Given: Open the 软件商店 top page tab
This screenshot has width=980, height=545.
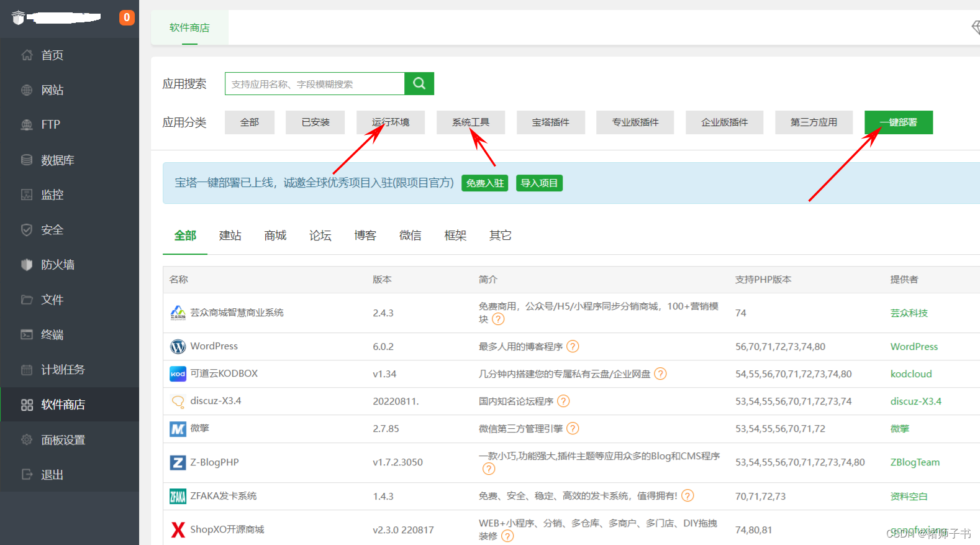Looking at the screenshot, I should point(189,27).
